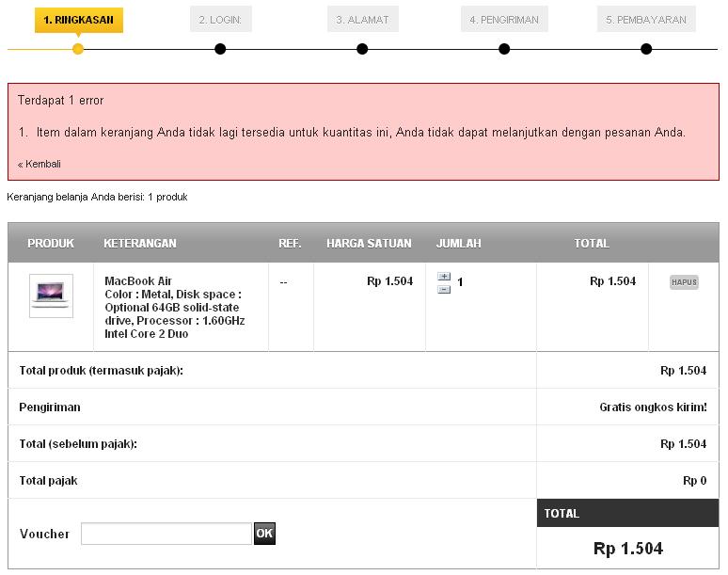The width and height of the screenshot is (728, 575).
Task: Click the quantity value 1
Action: pos(460,282)
